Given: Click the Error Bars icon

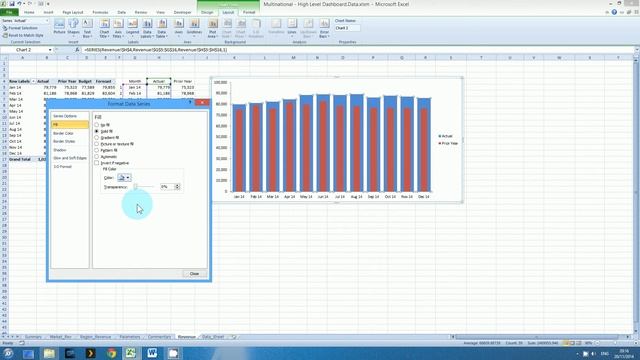Looking at the screenshot, I should [x=324, y=27].
